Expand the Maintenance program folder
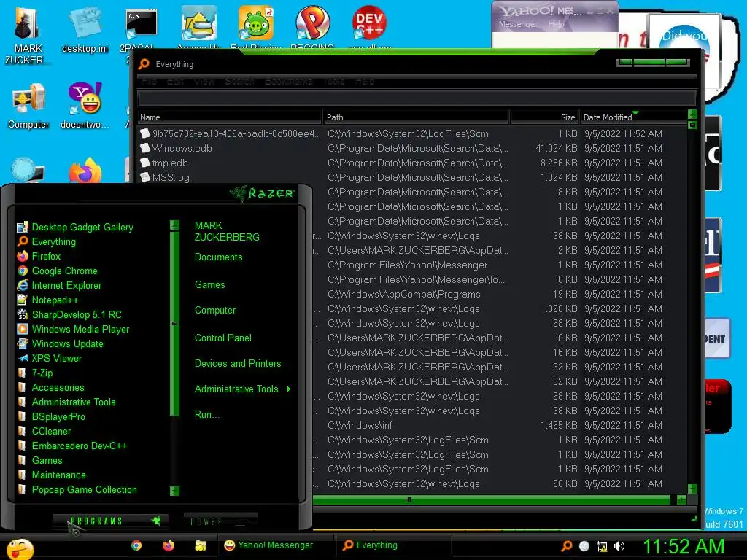 click(52, 475)
